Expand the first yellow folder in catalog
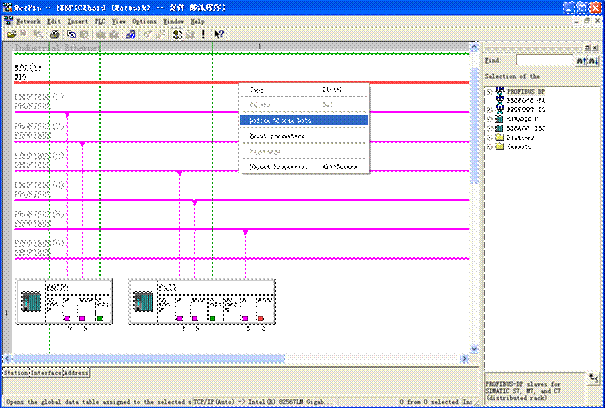Viewport: 605px width, 408px height. click(x=488, y=135)
